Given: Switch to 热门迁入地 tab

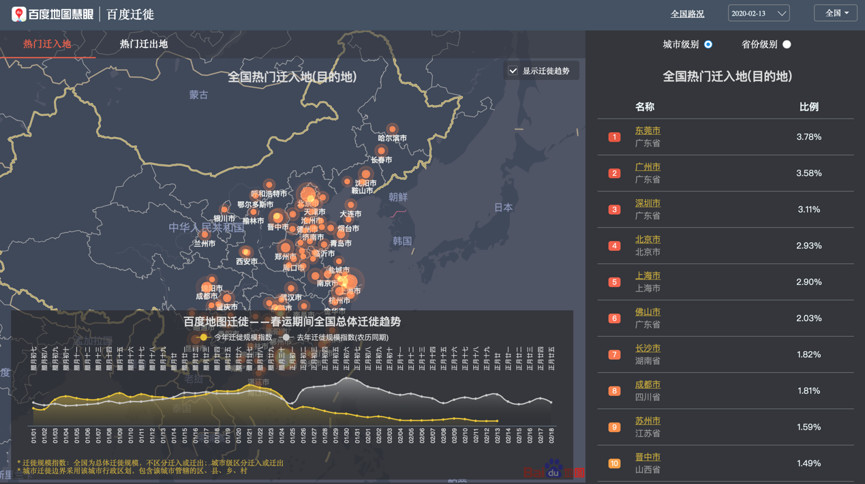Looking at the screenshot, I should 47,44.
